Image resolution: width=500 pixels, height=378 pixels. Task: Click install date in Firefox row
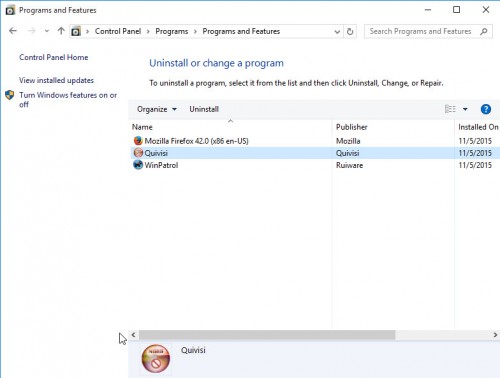tap(475, 141)
